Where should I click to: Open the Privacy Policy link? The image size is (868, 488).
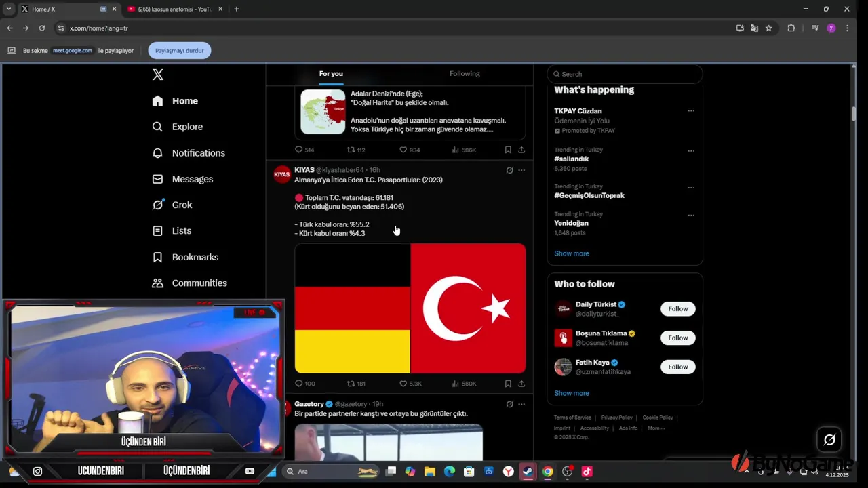coord(616,418)
